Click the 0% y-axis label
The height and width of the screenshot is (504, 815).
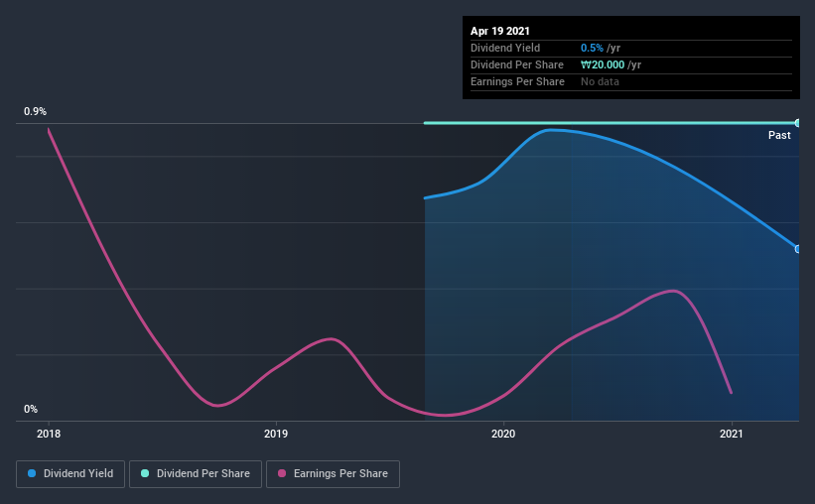coord(31,409)
